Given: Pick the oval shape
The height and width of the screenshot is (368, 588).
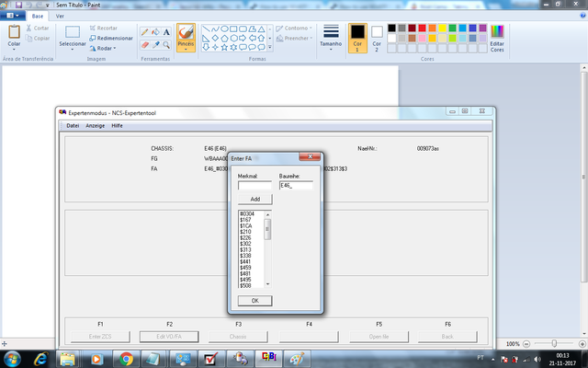Looking at the screenshot, I should [224, 29].
